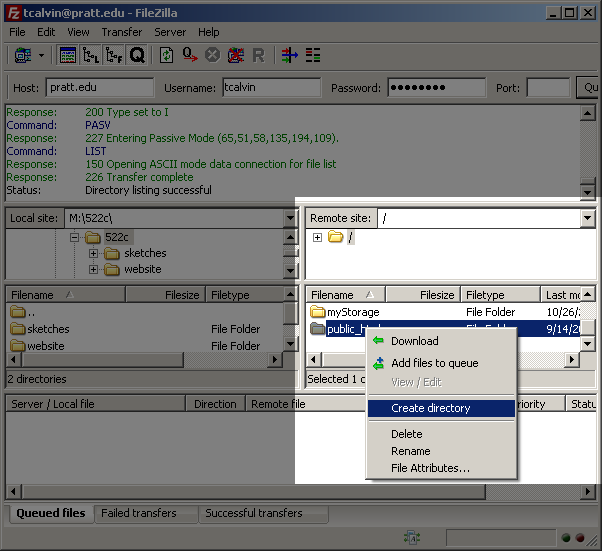Image resolution: width=602 pixels, height=551 pixels.
Task: Expand sketches folder in local tree
Action: click(x=93, y=253)
